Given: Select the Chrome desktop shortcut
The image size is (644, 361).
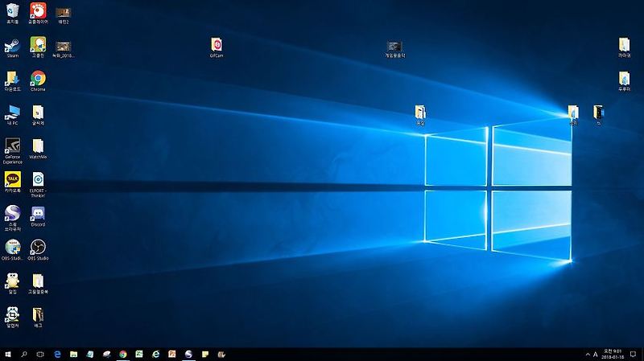Looking at the screenshot, I should pos(38,80).
